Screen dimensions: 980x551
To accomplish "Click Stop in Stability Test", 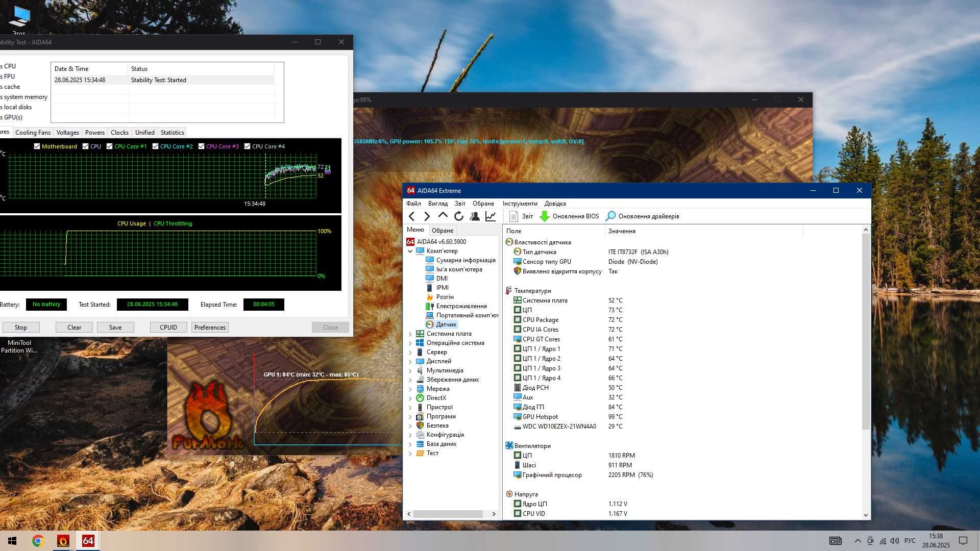I will [x=21, y=328].
